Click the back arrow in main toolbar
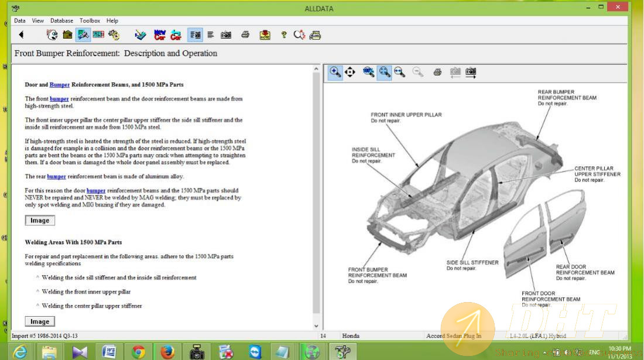The height and width of the screenshot is (360, 644). coord(21,35)
